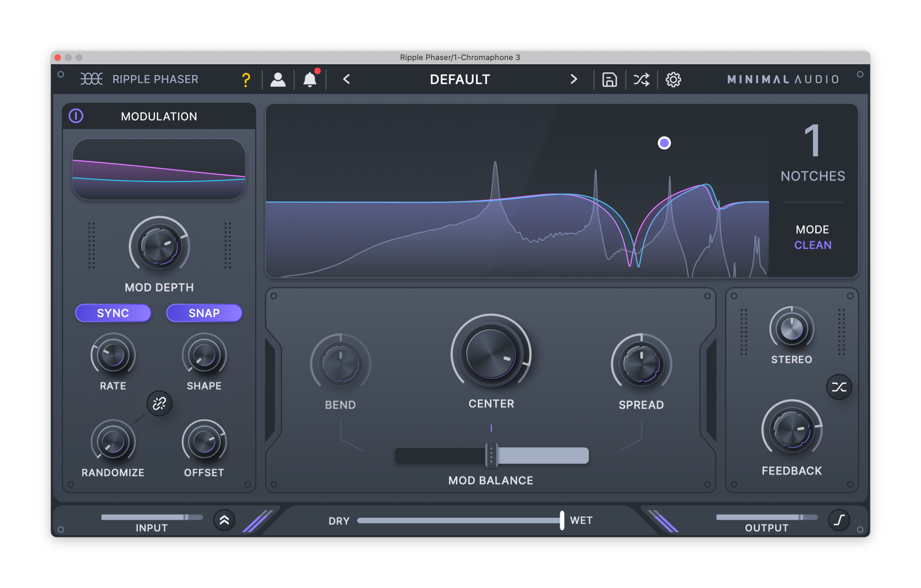Click the shuffle random preset icon

click(x=641, y=80)
